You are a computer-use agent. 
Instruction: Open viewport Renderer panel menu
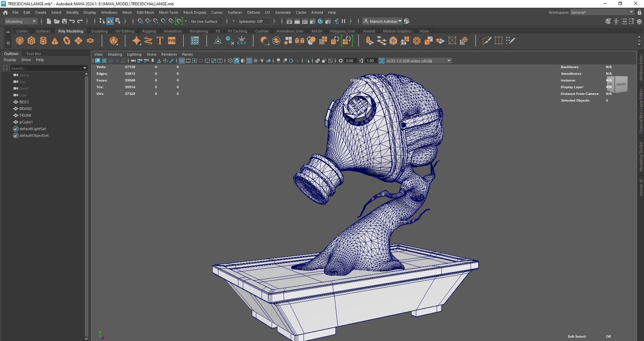pos(169,54)
